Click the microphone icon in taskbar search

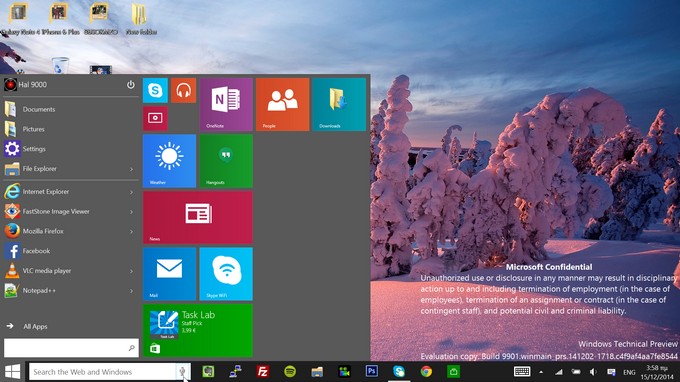183,372
